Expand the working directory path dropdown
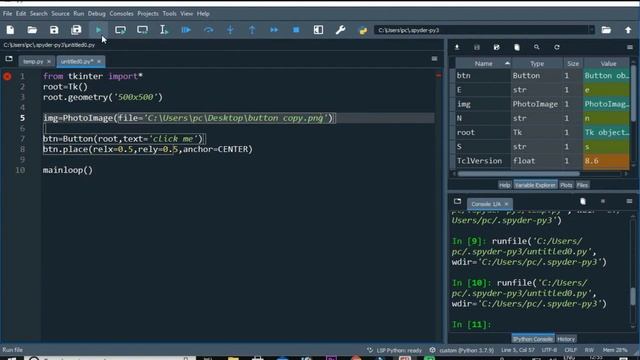 coord(591,30)
